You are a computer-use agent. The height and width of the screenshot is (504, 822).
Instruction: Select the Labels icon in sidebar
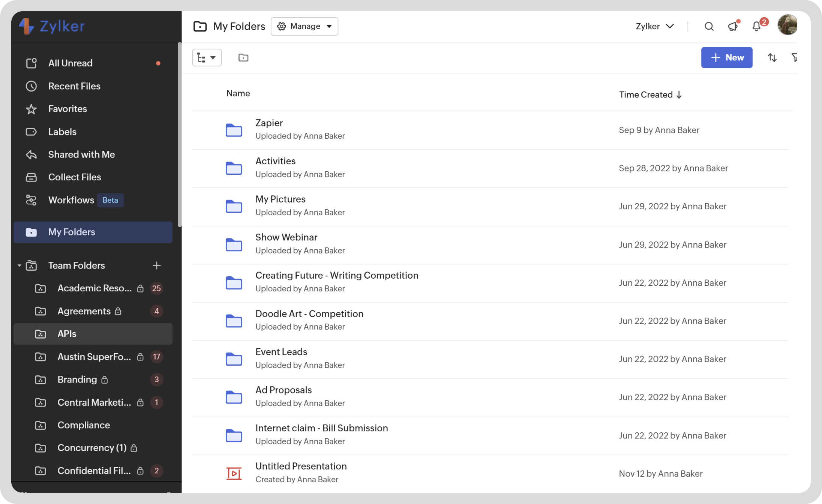pos(32,131)
